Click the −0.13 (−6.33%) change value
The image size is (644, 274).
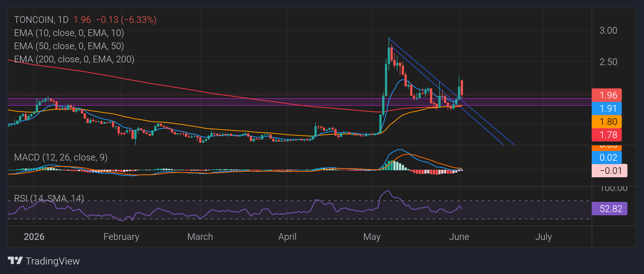tap(126, 20)
